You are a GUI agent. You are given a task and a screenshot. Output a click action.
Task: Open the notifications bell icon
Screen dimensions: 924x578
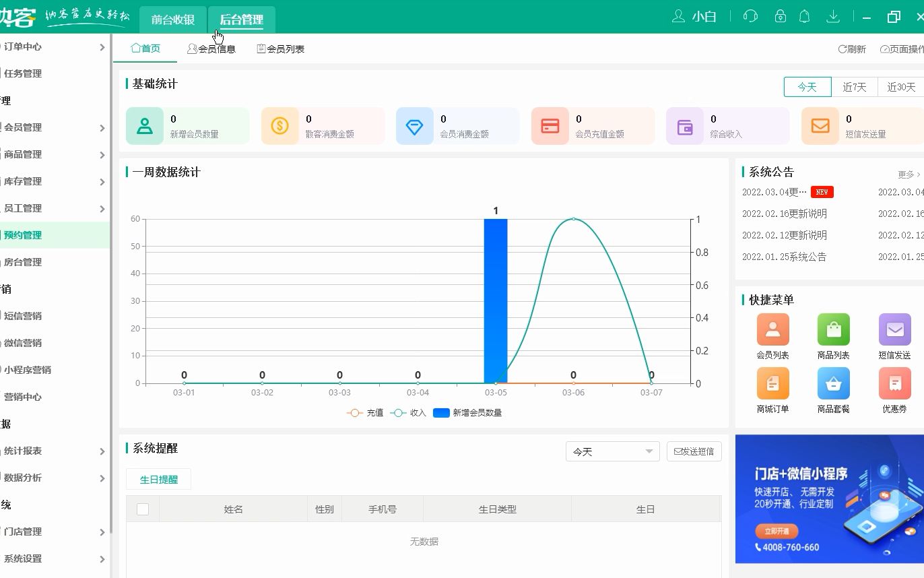click(804, 16)
